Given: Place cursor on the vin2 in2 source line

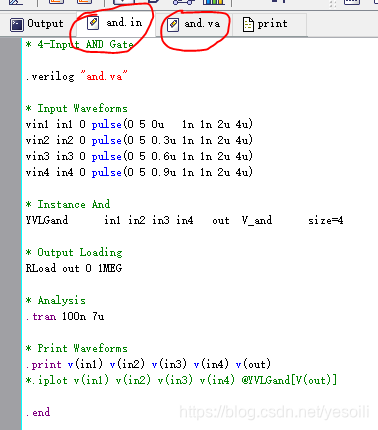Looking at the screenshot, I should 139,140.
